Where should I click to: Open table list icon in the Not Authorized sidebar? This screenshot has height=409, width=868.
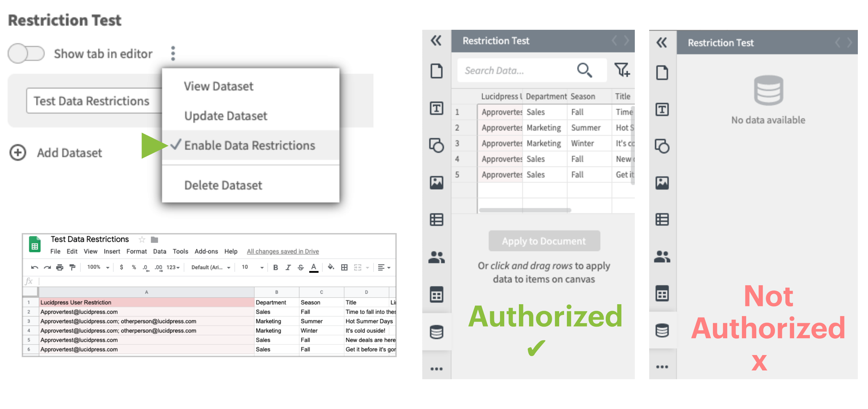pos(662,220)
